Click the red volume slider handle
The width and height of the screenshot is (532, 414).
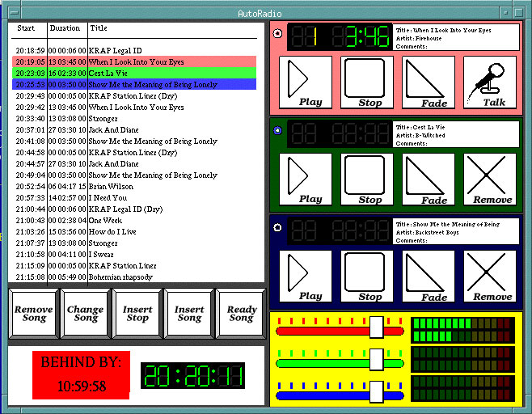coord(376,327)
